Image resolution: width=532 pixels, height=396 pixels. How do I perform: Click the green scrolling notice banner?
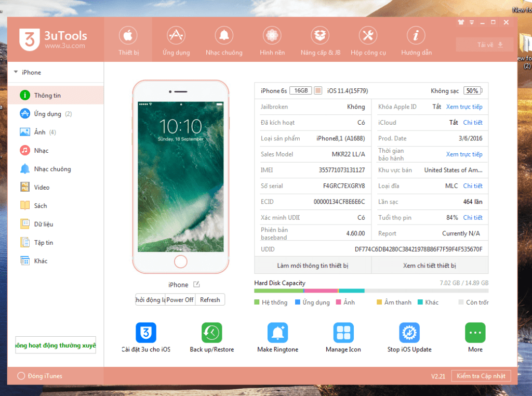tap(56, 345)
